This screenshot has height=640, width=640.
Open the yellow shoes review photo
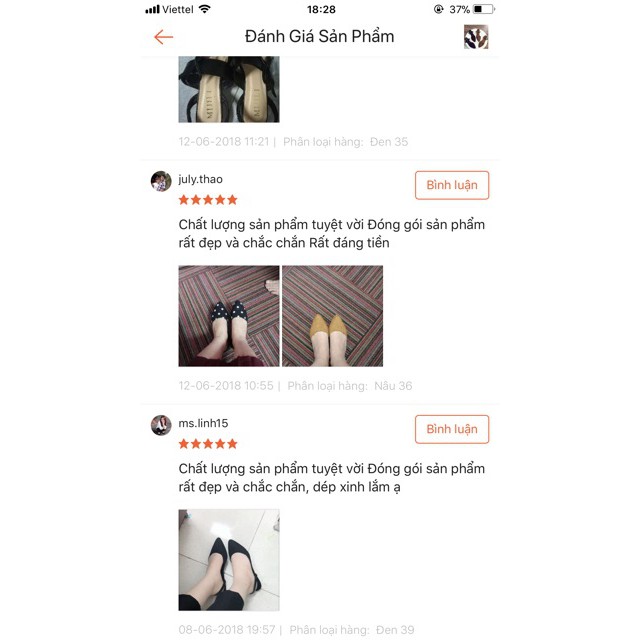(333, 316)
